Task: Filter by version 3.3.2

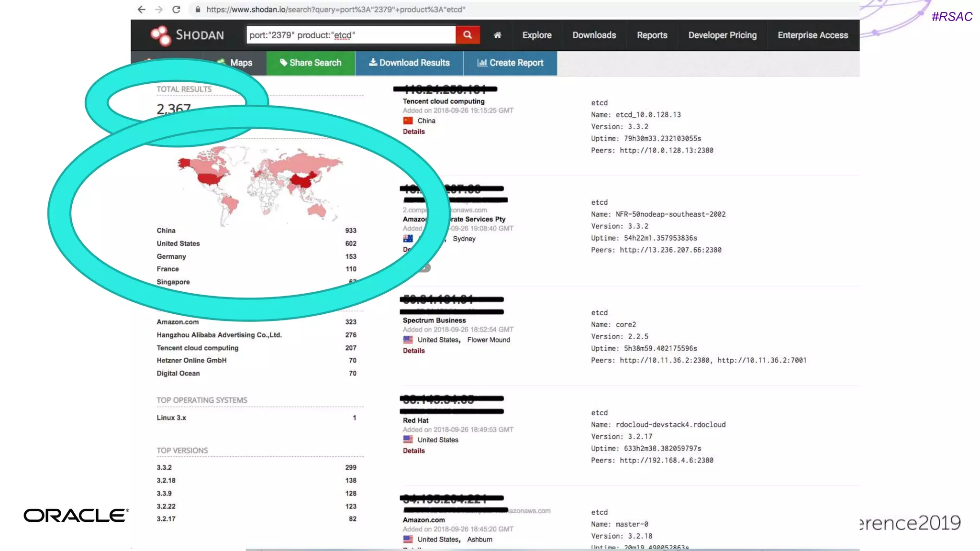Action: (x=164, y=467)
